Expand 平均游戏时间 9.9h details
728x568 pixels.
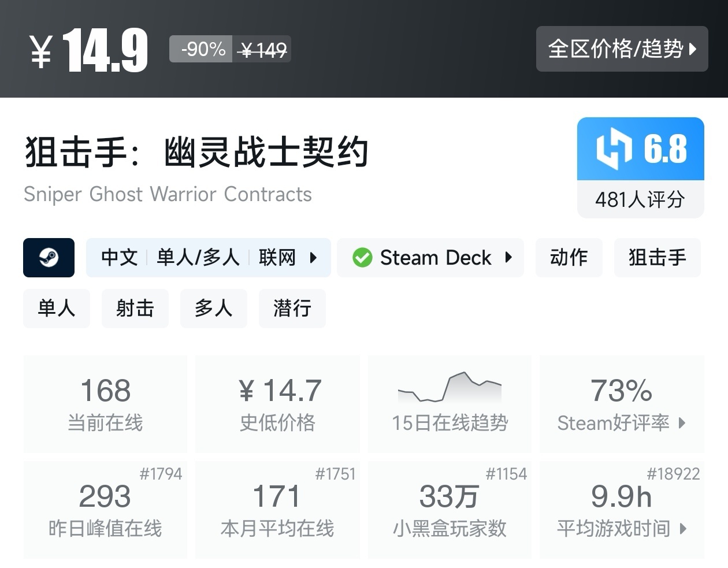pyautogui.click(x=622, y=510)
